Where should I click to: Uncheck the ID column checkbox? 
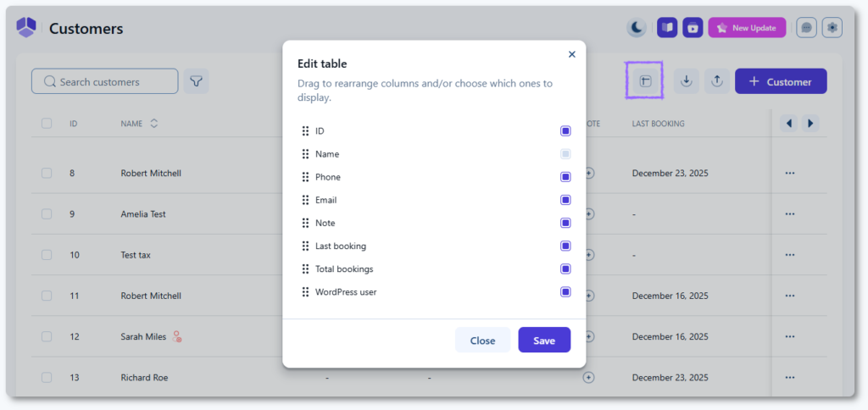pyautogui.click(x=565, y=131)
